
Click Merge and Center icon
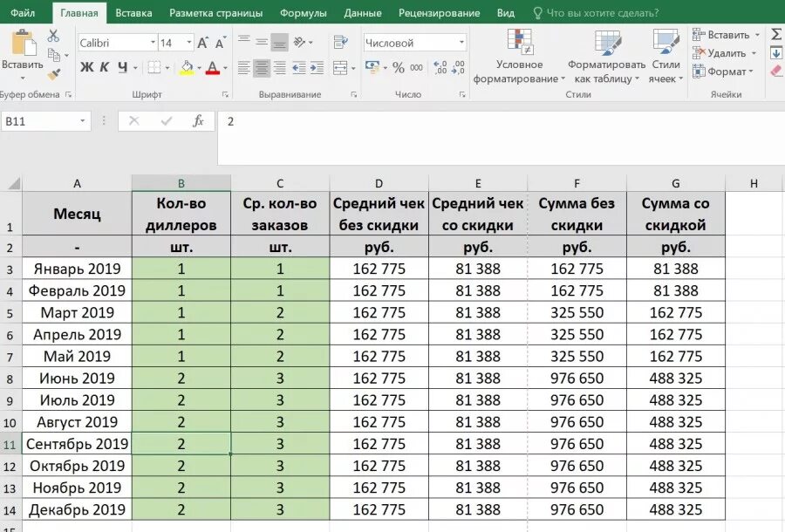(340, 67)
